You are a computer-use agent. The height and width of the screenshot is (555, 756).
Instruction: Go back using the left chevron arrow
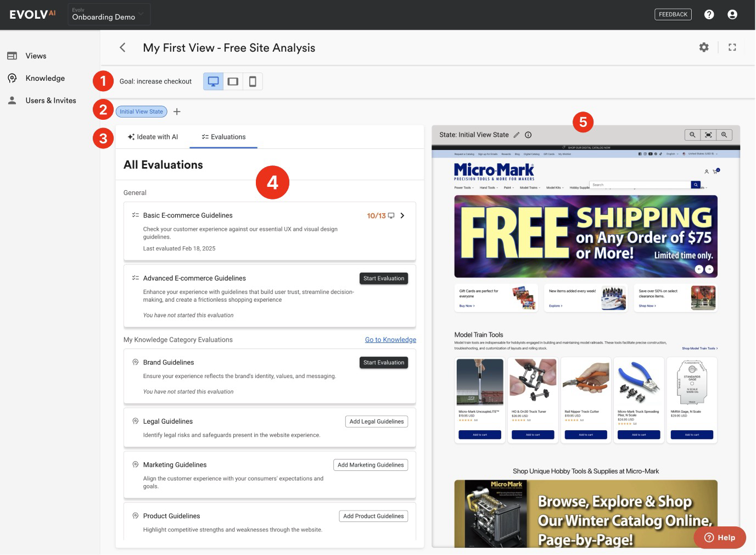[122, 48]
